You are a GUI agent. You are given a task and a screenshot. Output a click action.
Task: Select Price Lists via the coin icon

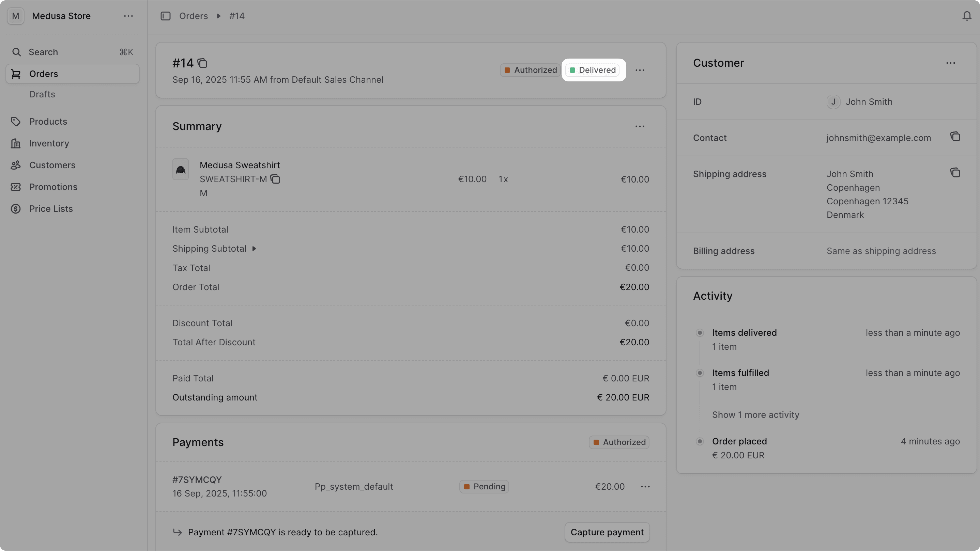click(16, 208)
